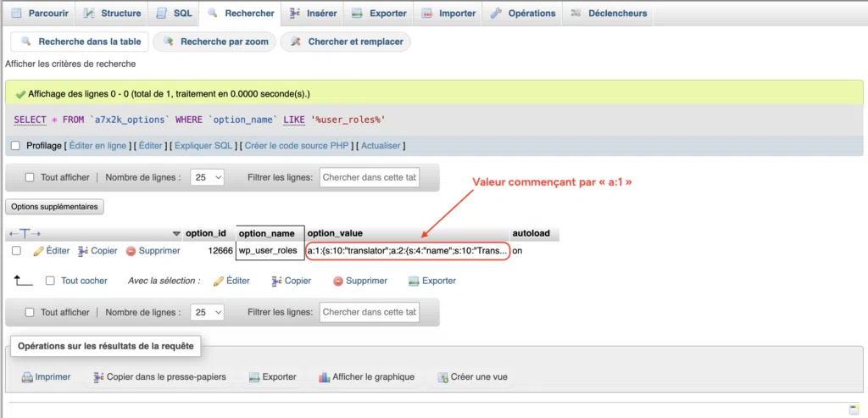Click the pencil icon after Avec la sélection
This screenshot has height=418, width=868.
coord(219,281)
